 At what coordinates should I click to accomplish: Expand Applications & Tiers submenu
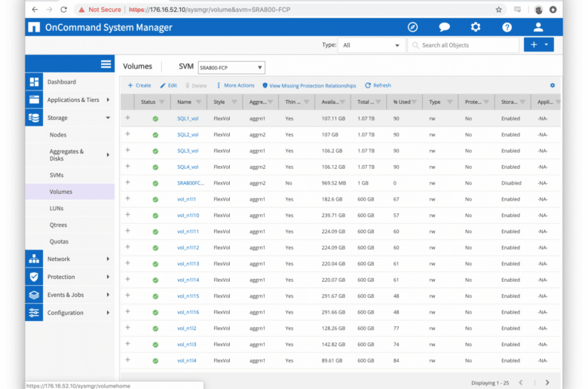[108, 100]
